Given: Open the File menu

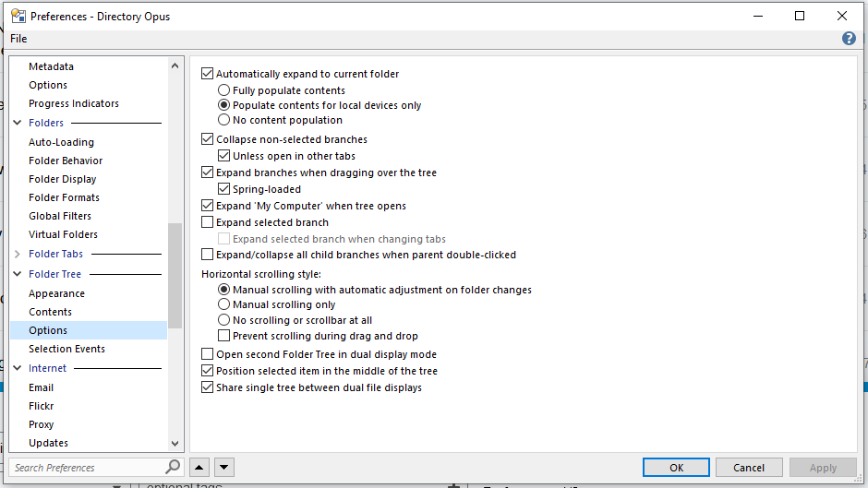Looking at the screenshot, I should [18, 38].
